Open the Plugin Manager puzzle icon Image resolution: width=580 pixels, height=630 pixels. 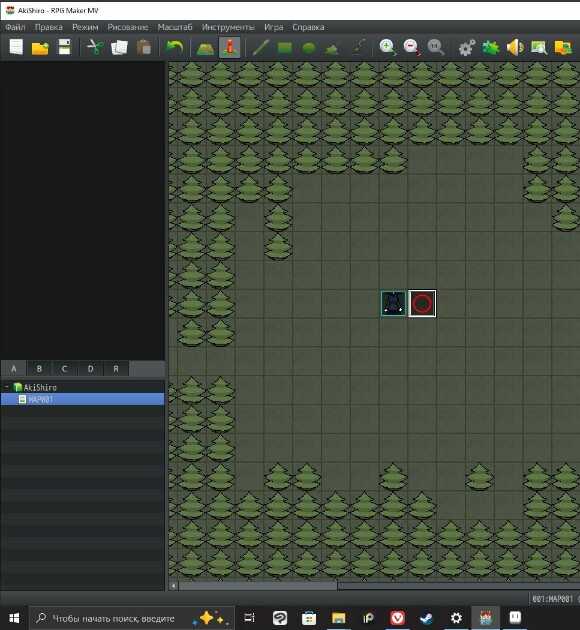[491, 47]
